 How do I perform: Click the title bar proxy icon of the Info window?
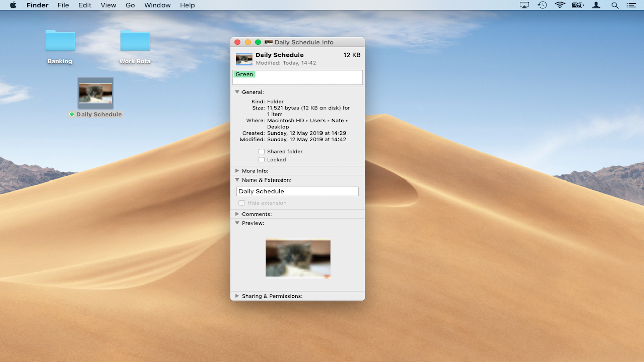tap(269, 42)
